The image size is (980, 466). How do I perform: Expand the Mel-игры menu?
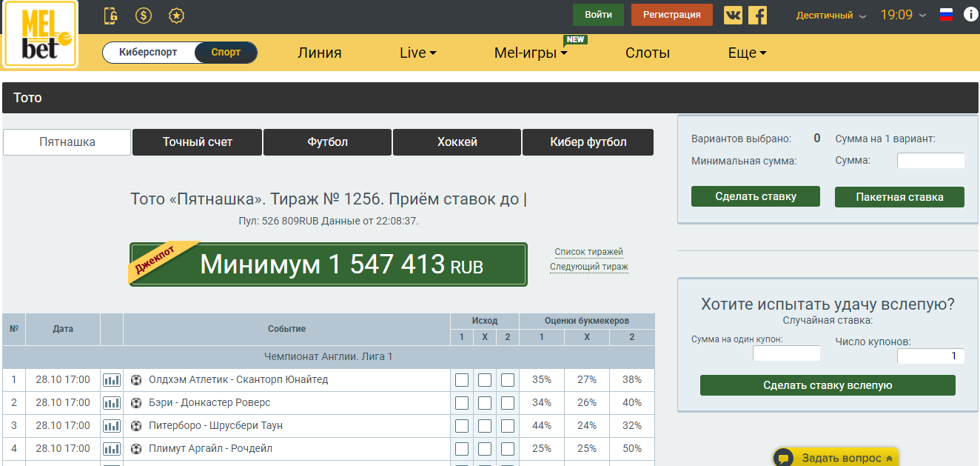coord(531,53)
